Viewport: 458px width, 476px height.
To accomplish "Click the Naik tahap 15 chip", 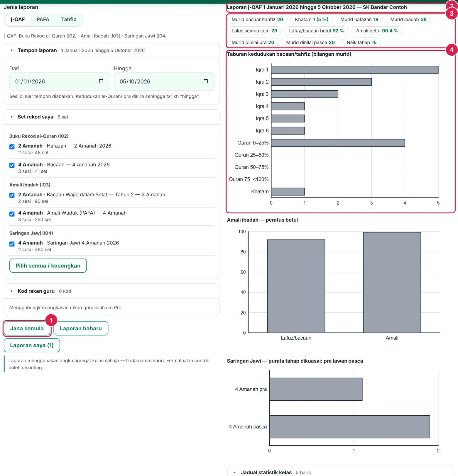I will pyautogui.click(x=362, y=42).
